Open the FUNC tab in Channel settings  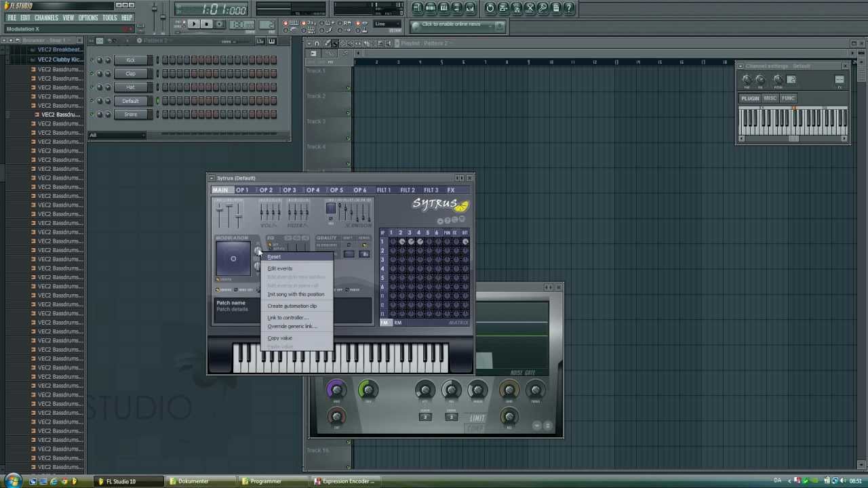788,98
